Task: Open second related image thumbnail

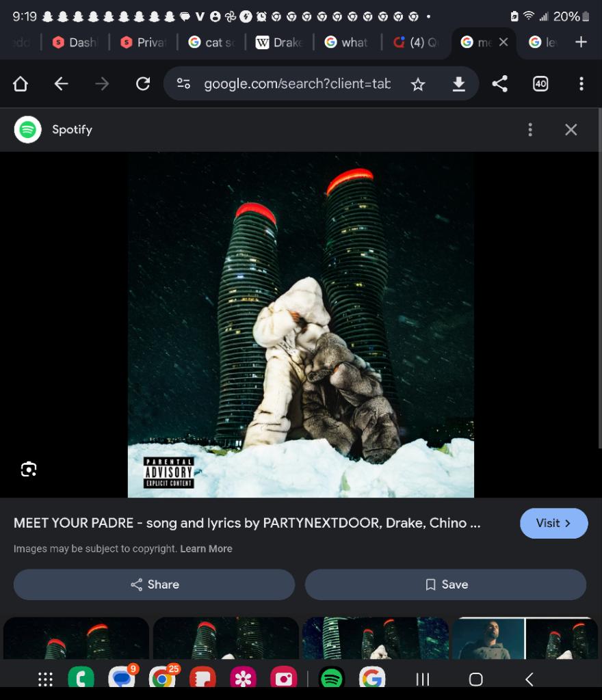Action: point(226,638)
